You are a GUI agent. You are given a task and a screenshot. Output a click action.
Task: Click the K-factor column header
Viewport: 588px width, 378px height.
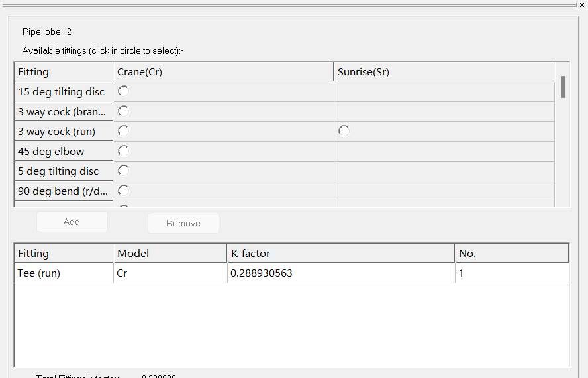point(340,253)
